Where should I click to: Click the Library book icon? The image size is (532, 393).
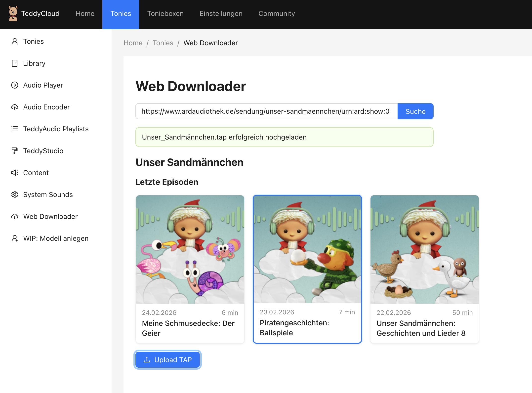pos(15,63)
